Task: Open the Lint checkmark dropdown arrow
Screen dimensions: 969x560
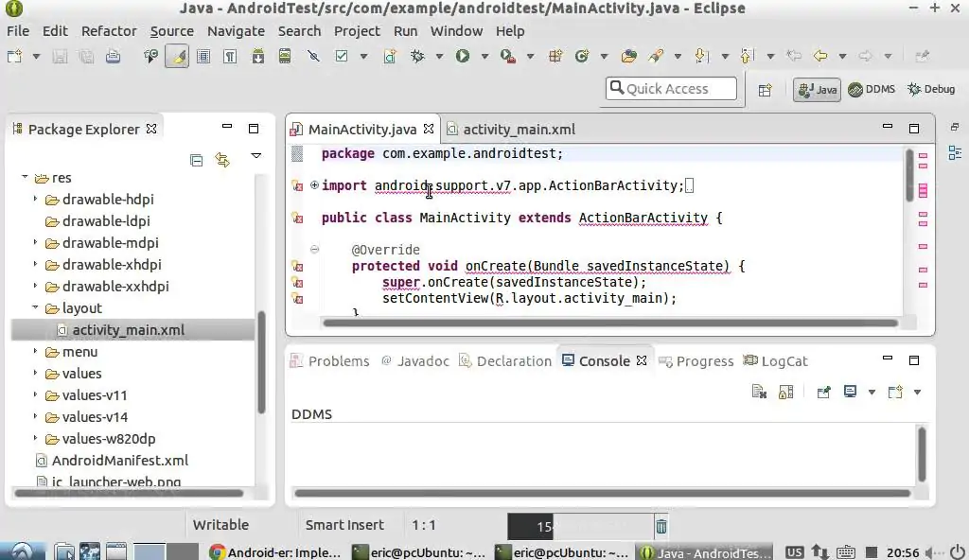Action: pos(363,56)
